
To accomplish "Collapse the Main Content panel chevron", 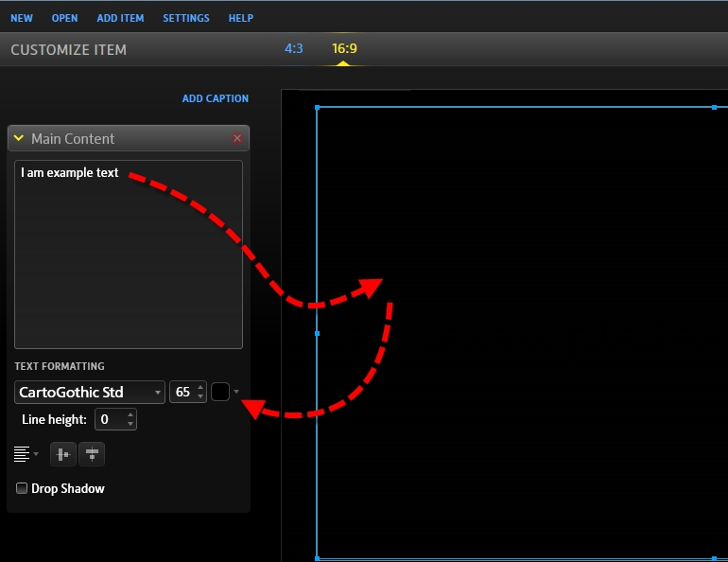I will coord(19,138).
